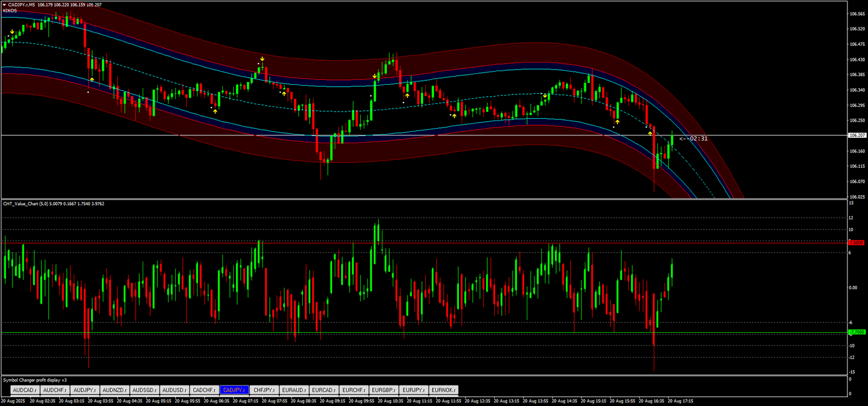Open the EURCAD.r symbol chart

[324, 390]
